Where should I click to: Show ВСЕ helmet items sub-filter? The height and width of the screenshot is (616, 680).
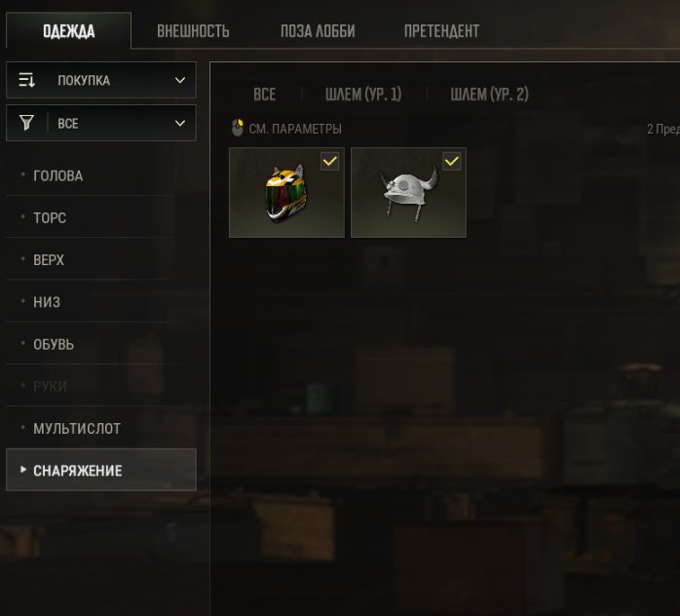265,95
